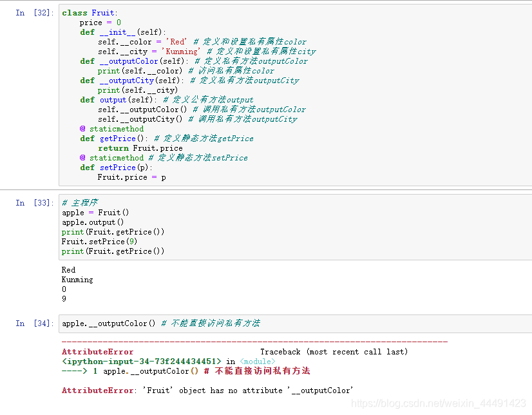Click the '<module>' text in traceback

coord(258,362)
